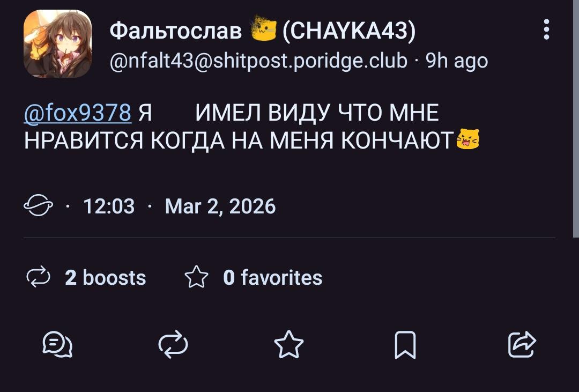Tap the share icon

click(x=522, y=345)
